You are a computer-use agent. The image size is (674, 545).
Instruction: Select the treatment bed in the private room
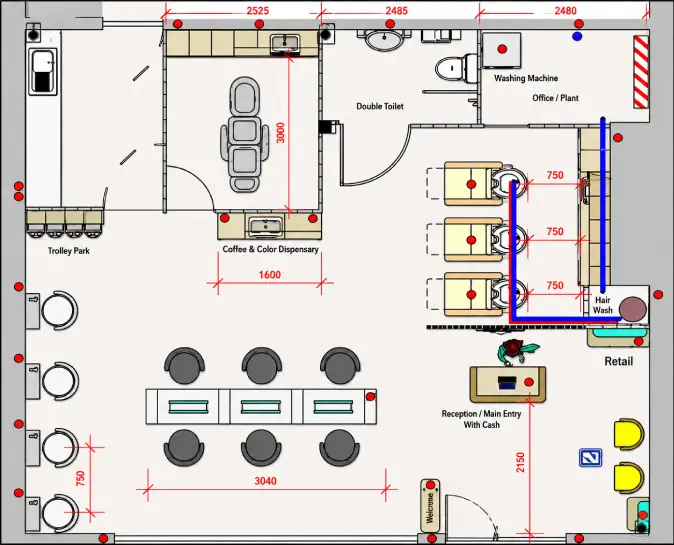pos(245,134)
